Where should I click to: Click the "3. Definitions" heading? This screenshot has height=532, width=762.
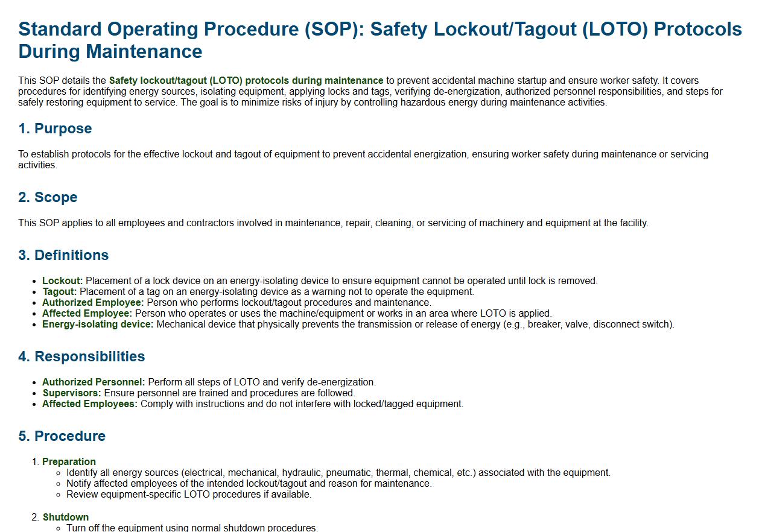63,255
